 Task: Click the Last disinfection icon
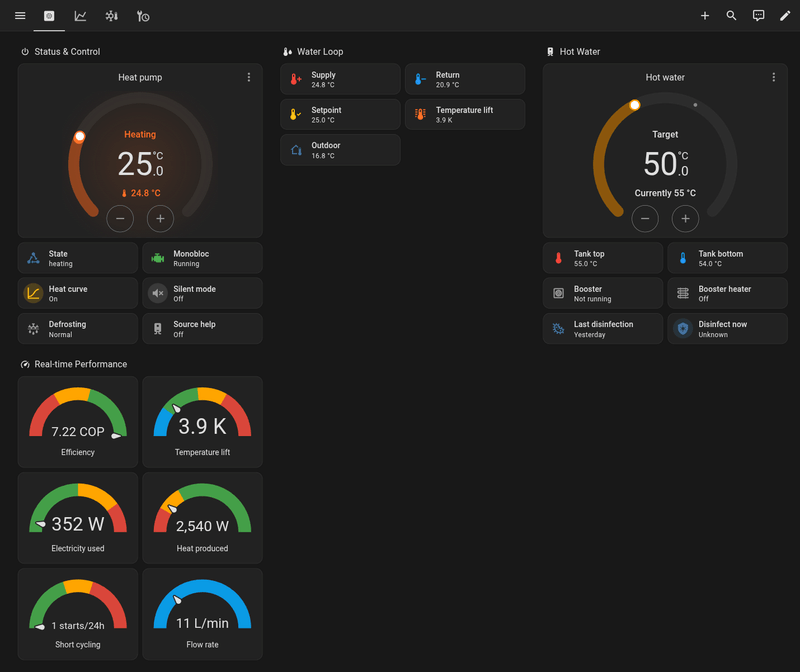point(558,329)
